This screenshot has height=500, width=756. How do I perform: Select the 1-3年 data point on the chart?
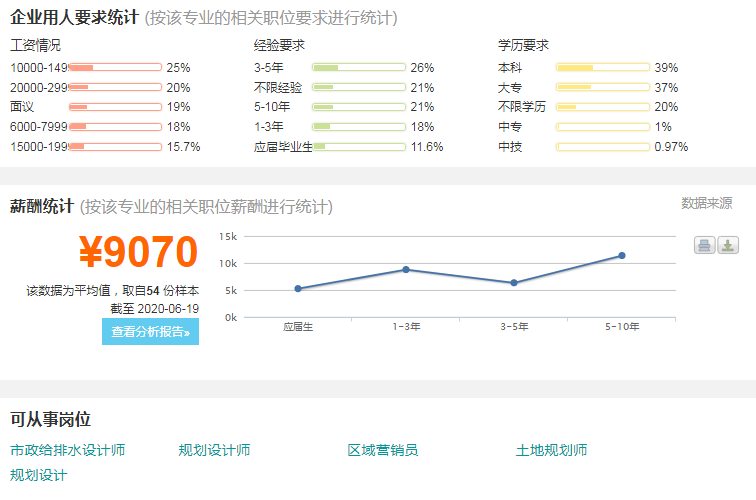(x=406, y=270)
